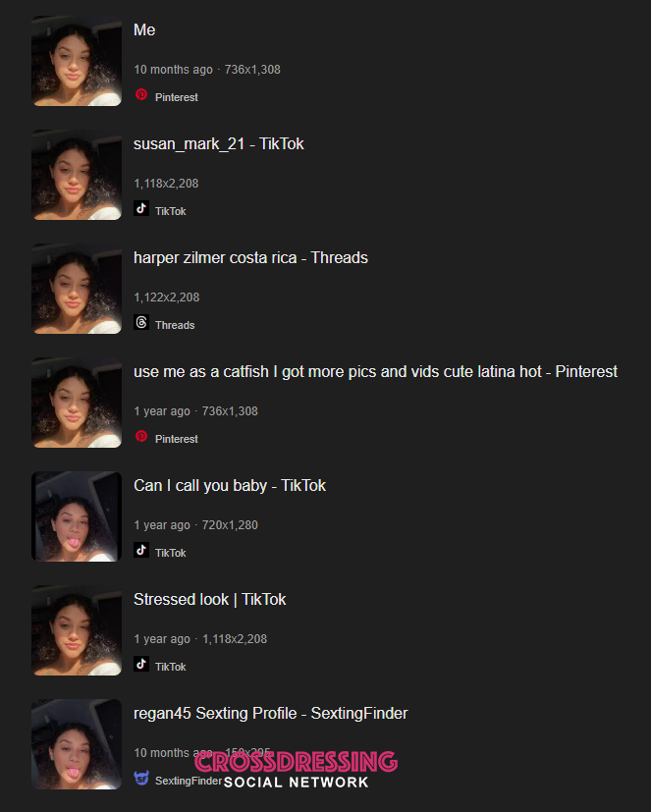The height and width of the screenshot is (812, 651).
Task: Select the thumbnail next to susan_mark_21
Action: 77,175
